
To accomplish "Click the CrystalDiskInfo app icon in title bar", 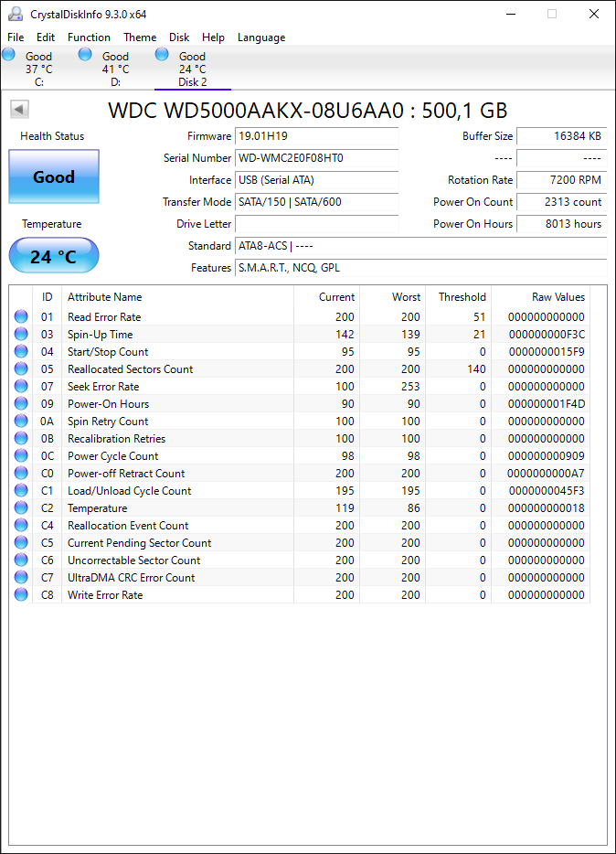I will tap(16, 14).
